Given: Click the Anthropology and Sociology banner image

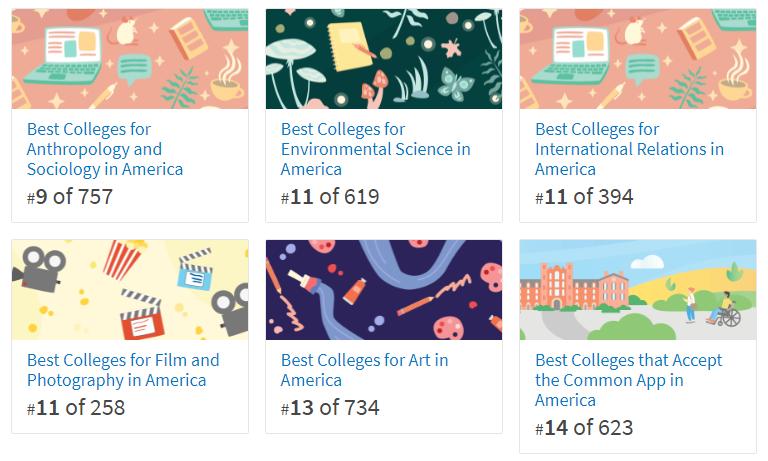Looking at the screenshot, I should (x=130, y=59).
